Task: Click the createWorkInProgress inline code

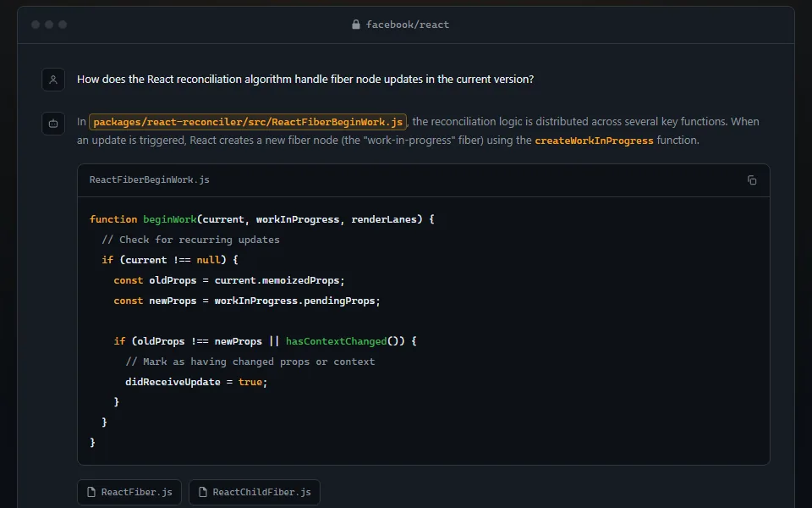Action: tap(594, 141)
